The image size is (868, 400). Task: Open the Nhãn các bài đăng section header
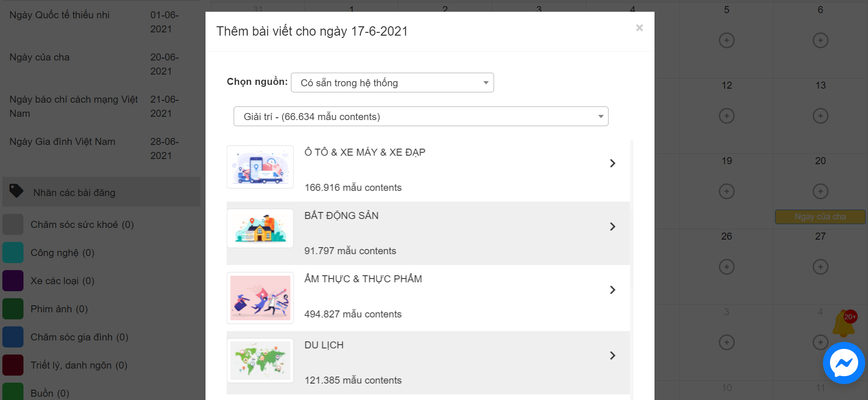click(101, 192)
